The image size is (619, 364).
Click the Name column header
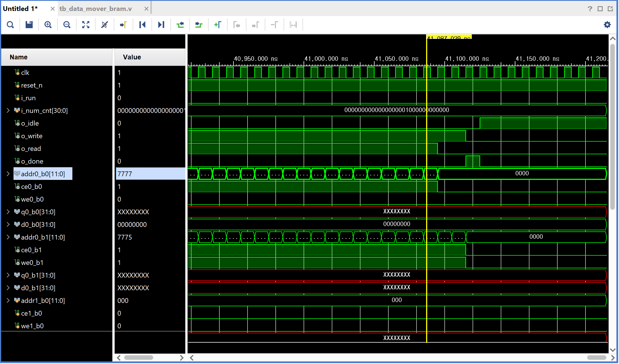pyautogui.click(x=57, y=57)
